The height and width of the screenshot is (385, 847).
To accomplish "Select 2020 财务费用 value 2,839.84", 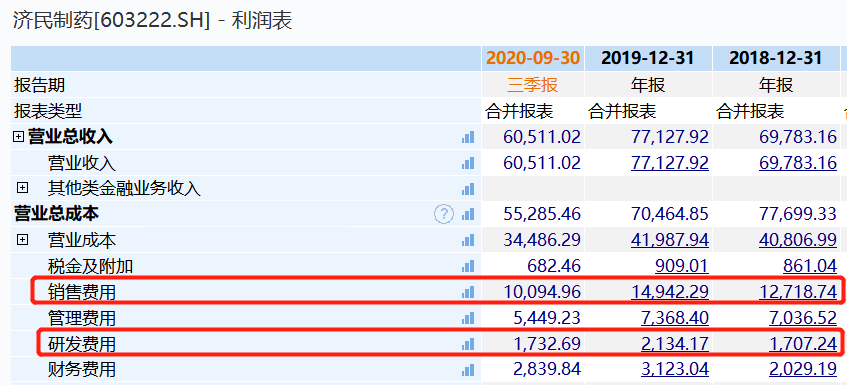I will [x=547, y=369].
